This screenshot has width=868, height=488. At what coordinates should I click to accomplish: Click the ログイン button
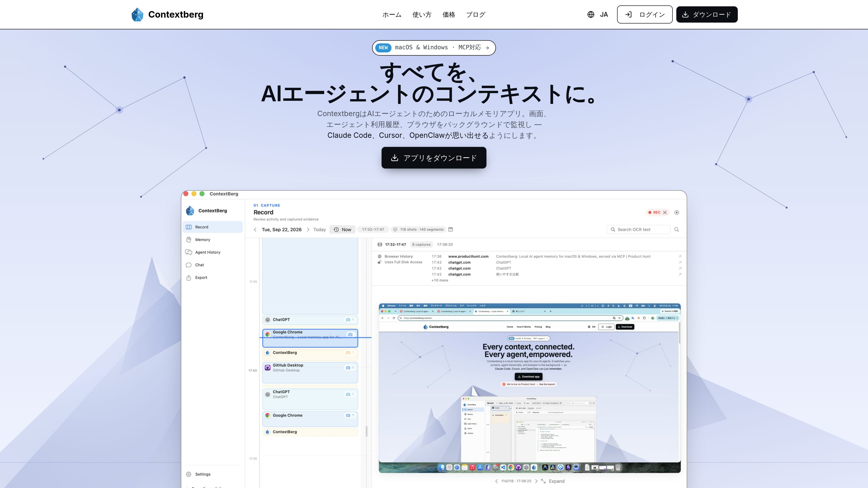pos(645,14)
